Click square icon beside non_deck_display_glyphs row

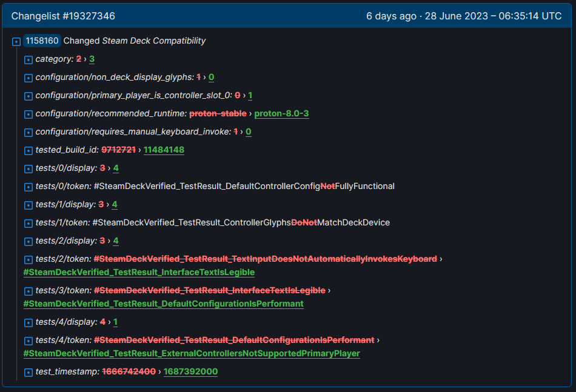point(28,78)
